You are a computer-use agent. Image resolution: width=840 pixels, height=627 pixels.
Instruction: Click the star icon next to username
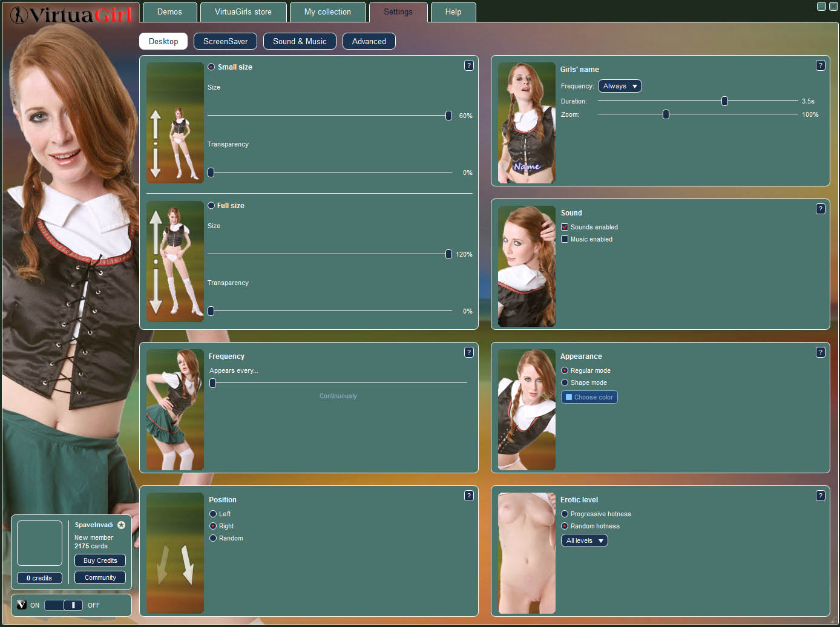point(121,525)
